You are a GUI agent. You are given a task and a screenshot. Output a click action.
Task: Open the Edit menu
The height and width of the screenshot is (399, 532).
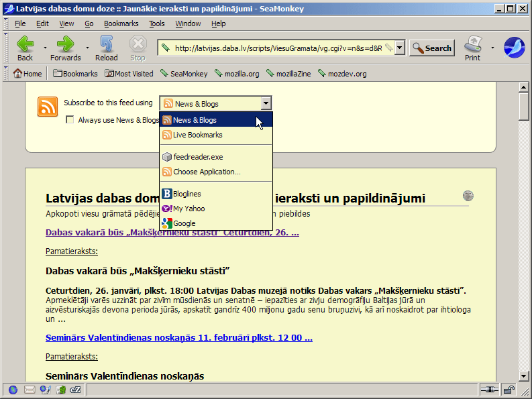(x=42, y=23)
